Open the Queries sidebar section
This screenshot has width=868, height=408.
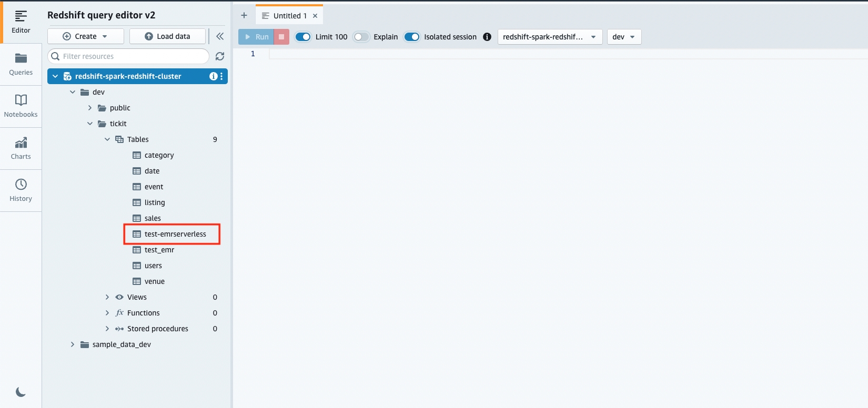21,64
